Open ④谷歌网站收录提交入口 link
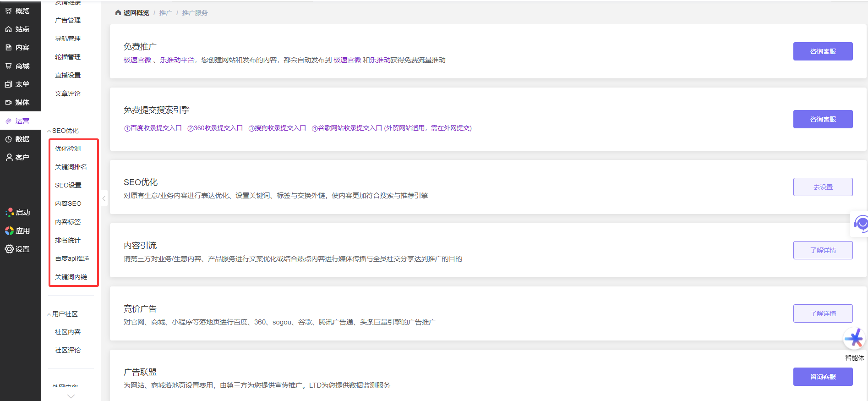Viewport: 868px width, 401px height. [x=347, y=128]
